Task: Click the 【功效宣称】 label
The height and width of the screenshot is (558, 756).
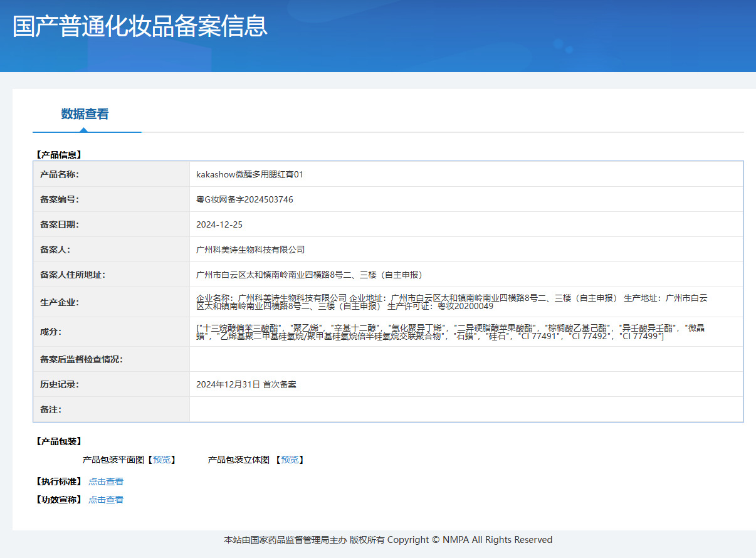Action: coord(58,500)
